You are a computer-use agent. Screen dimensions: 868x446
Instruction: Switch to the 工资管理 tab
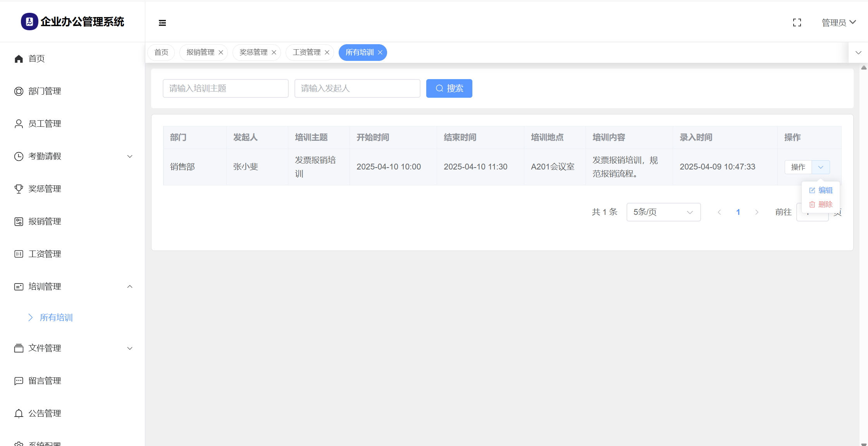point(306,52)
